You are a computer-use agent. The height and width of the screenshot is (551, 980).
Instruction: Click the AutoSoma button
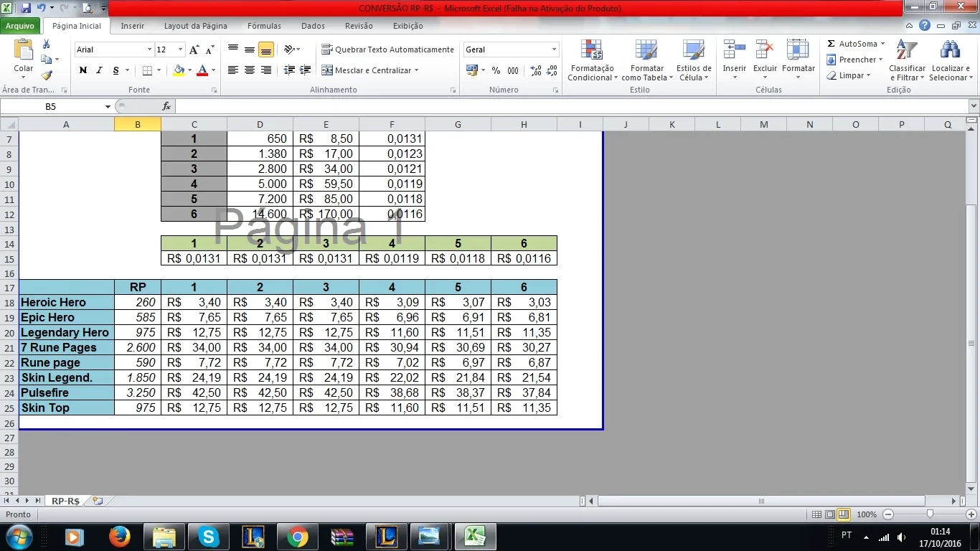(x=852, y=44)
